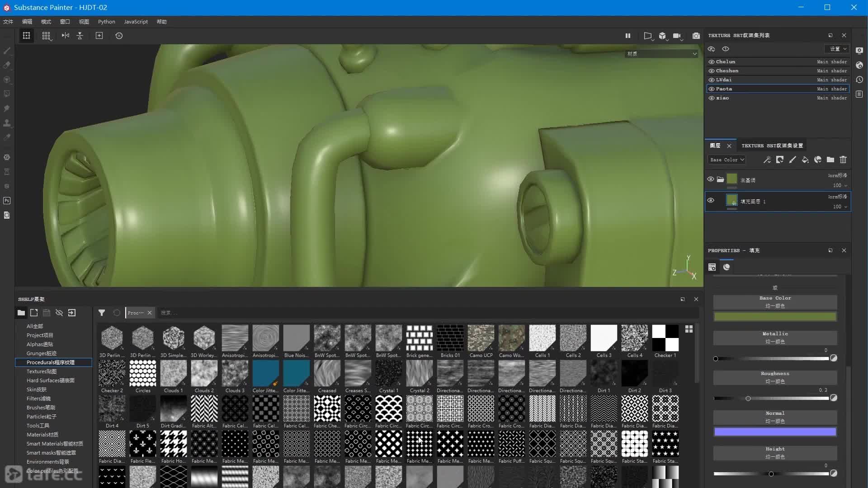Image resolution: width=868 pixels, height=488 pixels.
Task: Select the Smart Materials shelf category
Action: pos(54,444)
